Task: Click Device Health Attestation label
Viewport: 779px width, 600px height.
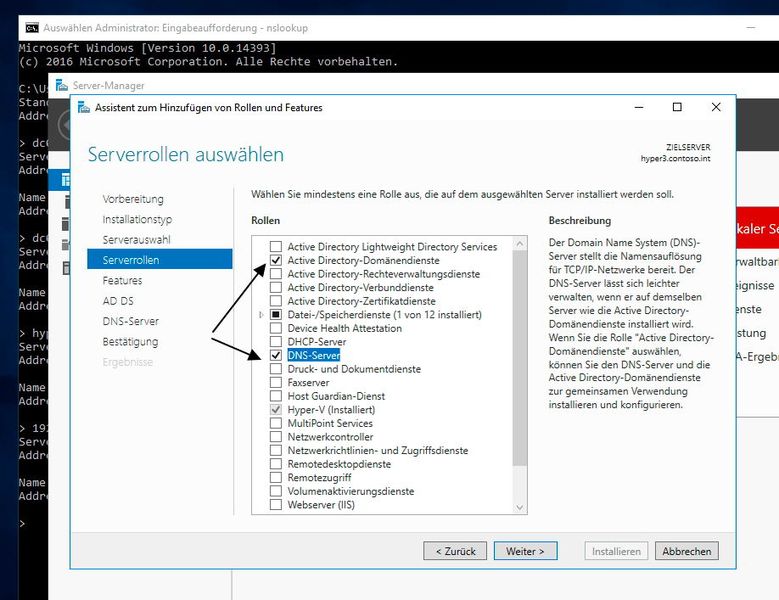Action: tap(344, 328)
